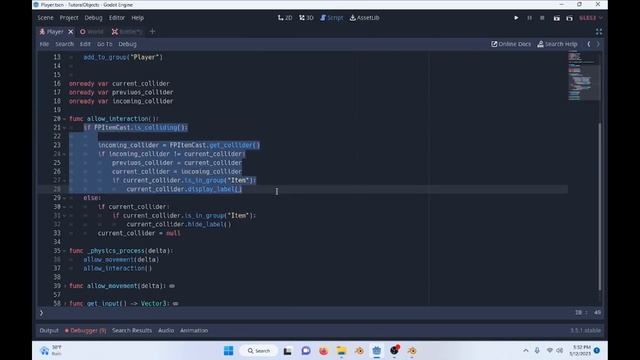Fold the _physics_process function at line 35
The height and width of the screenshot is (360, 640).
(x=64, y=251)
